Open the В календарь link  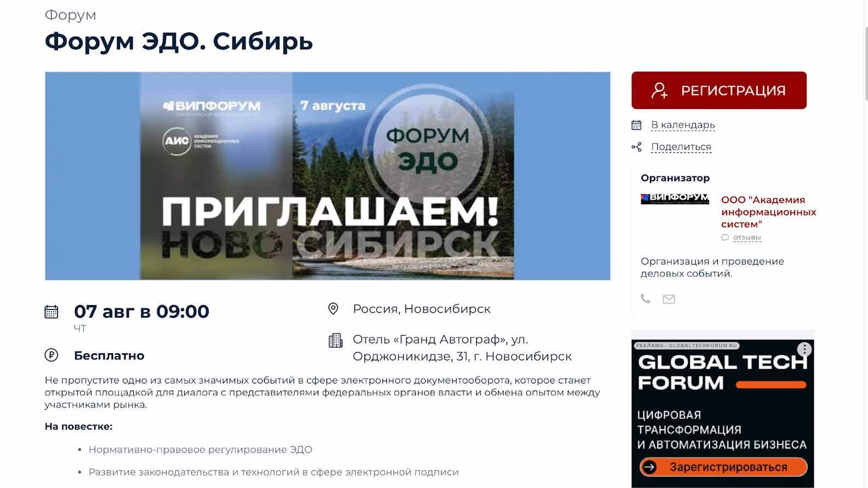[x=683, y=125]
